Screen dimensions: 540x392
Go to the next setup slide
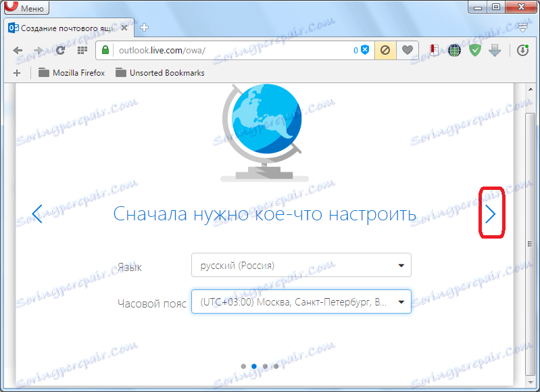coord(491,214)
